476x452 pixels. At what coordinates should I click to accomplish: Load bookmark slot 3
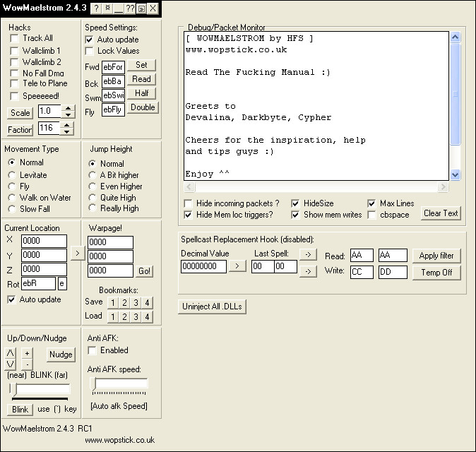point(136,317)
